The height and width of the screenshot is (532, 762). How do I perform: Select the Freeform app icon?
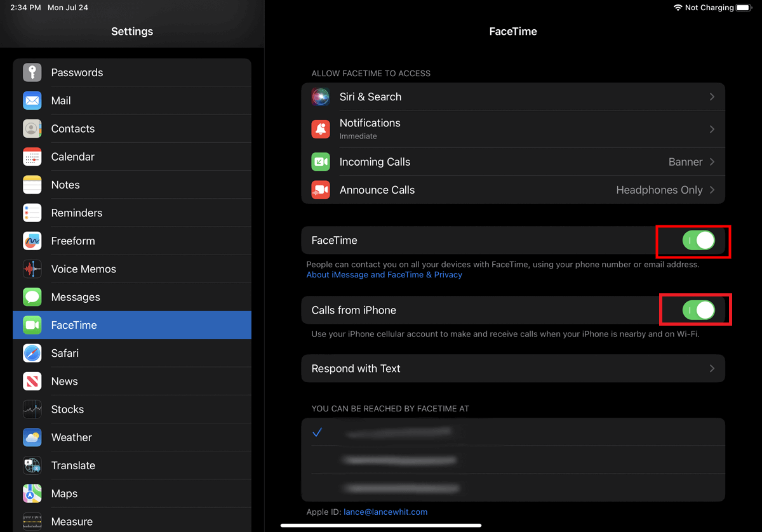pos(32,241)
